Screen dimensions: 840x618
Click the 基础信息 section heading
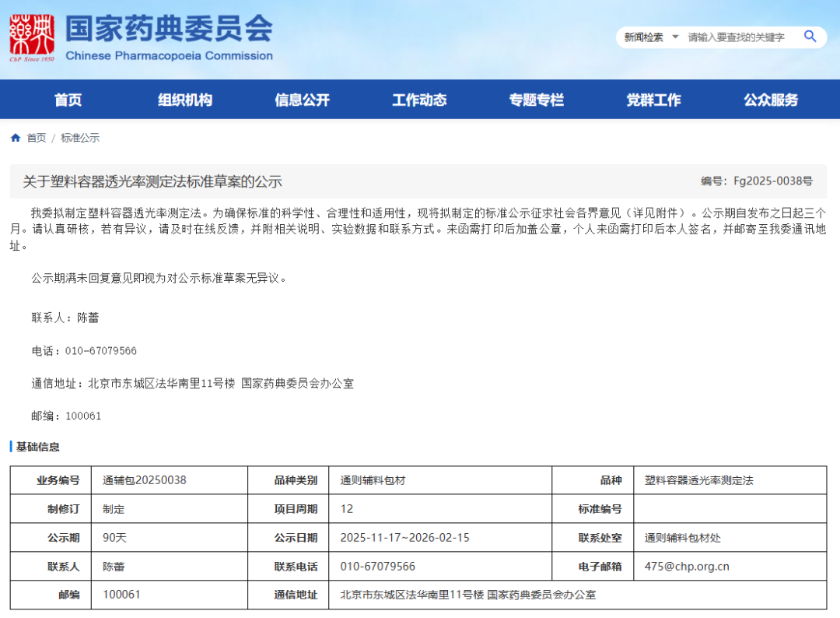37,447
